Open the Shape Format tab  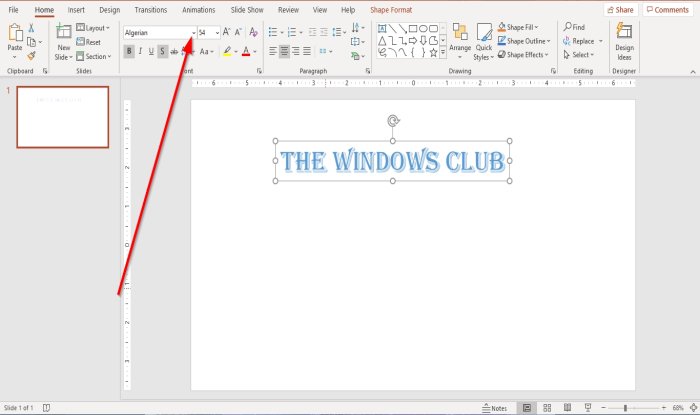(x=391, y=10)
